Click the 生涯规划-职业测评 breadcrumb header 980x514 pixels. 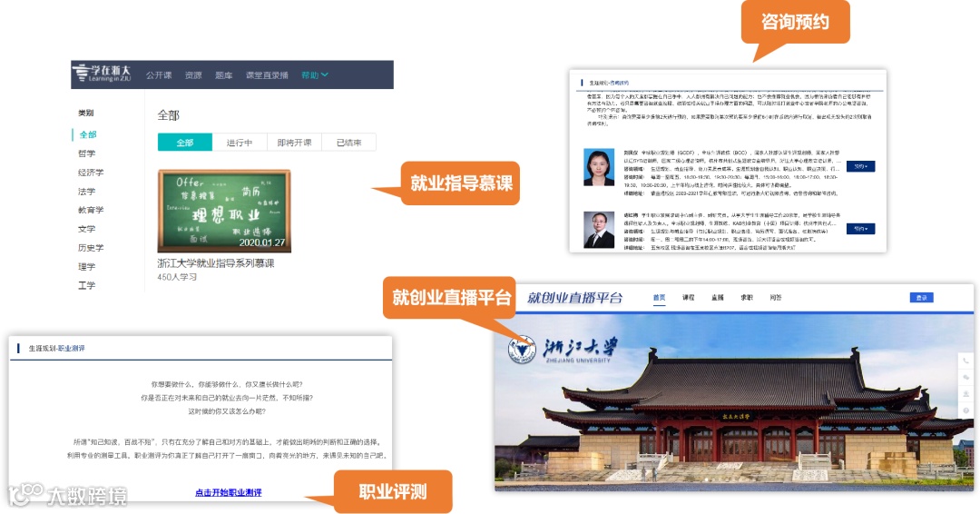tap(56, 349)
